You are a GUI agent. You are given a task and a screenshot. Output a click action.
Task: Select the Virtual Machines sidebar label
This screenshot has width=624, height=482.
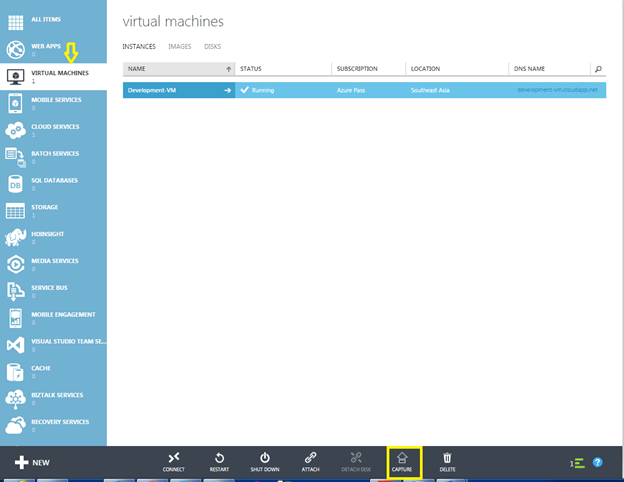[60, 73]
